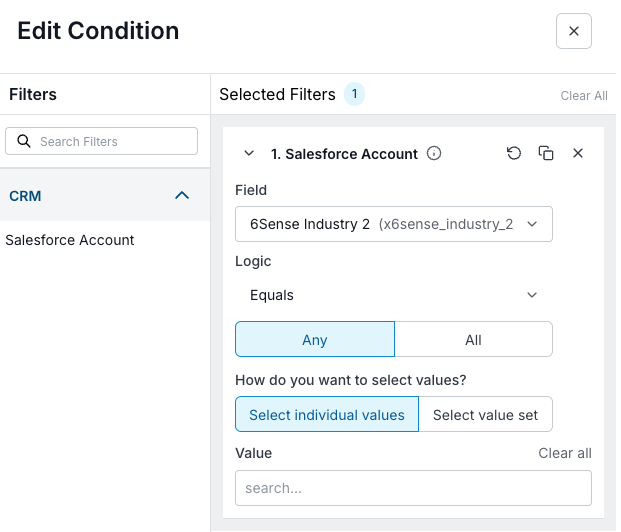Collapse the 1. Salesforce Account filter card
Screen dimensions: 621x532
tap(249, 153)
